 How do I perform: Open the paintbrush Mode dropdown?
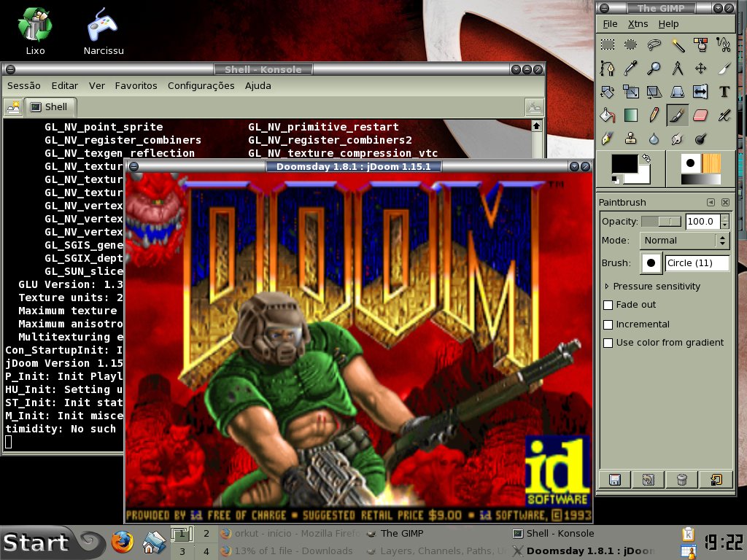click(x=684, y=241)
